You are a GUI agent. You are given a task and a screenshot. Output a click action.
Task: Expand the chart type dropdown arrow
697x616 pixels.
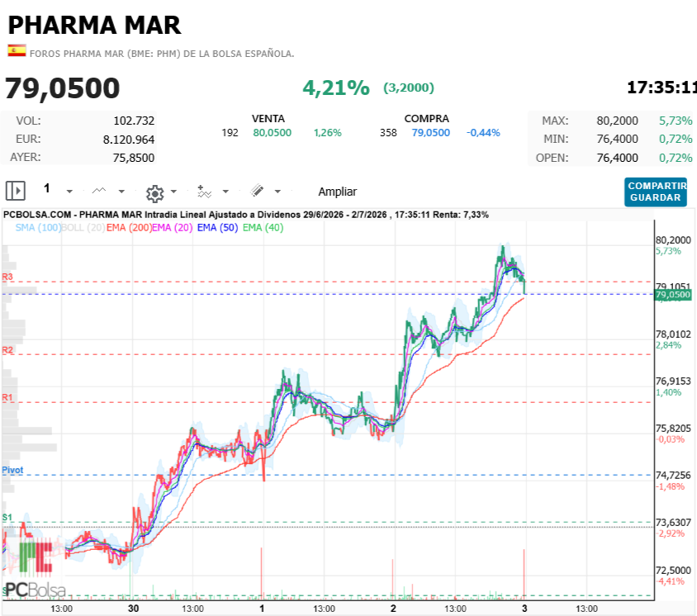click(121, 192)
